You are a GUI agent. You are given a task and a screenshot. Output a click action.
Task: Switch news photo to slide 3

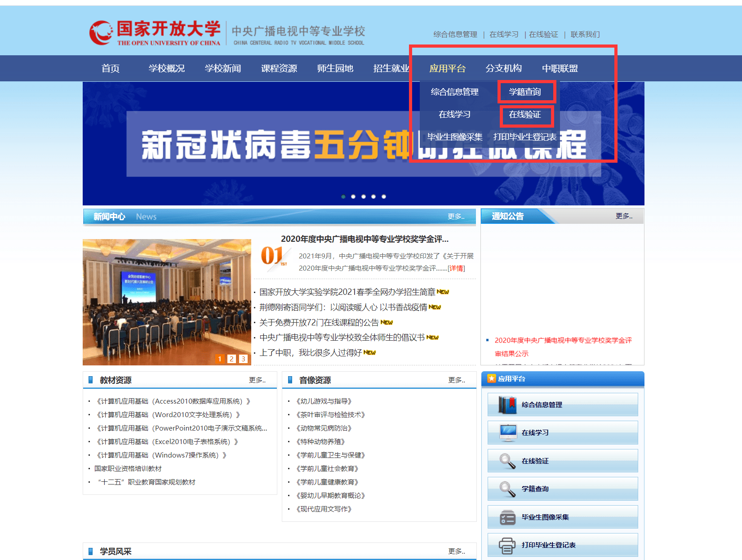pos(243,359)
